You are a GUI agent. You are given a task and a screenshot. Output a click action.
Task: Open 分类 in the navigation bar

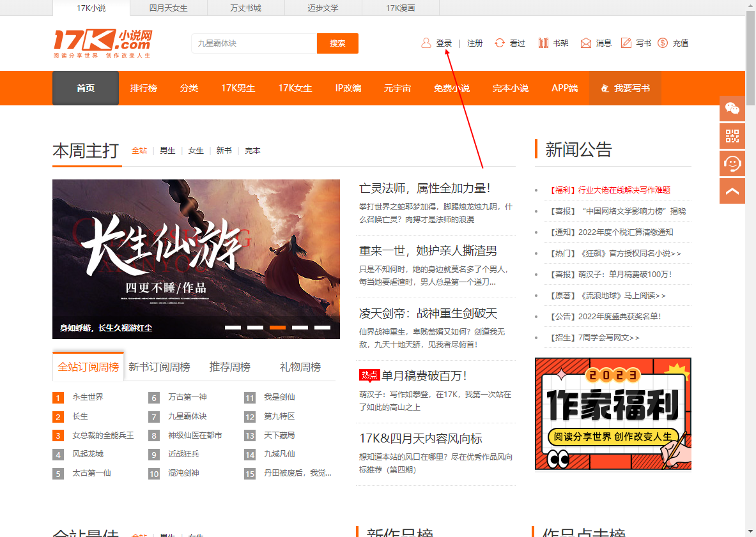pyautogui.click(x=189, y=88)
